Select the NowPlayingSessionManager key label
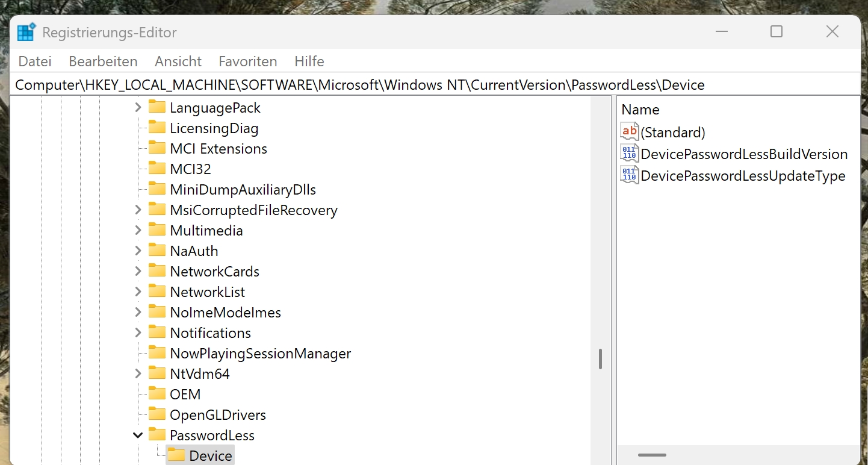 point(261,354)
